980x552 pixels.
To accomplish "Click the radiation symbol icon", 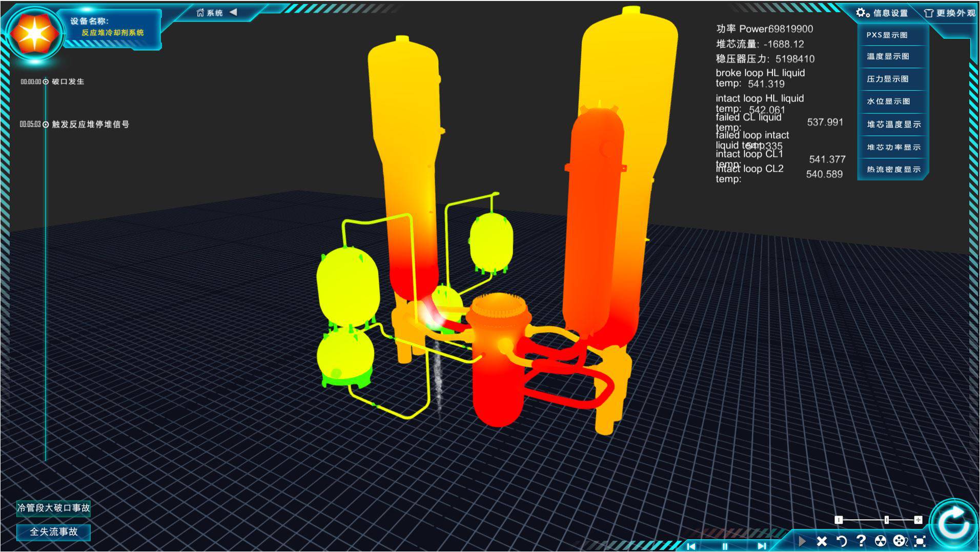I will click(880, 541).
